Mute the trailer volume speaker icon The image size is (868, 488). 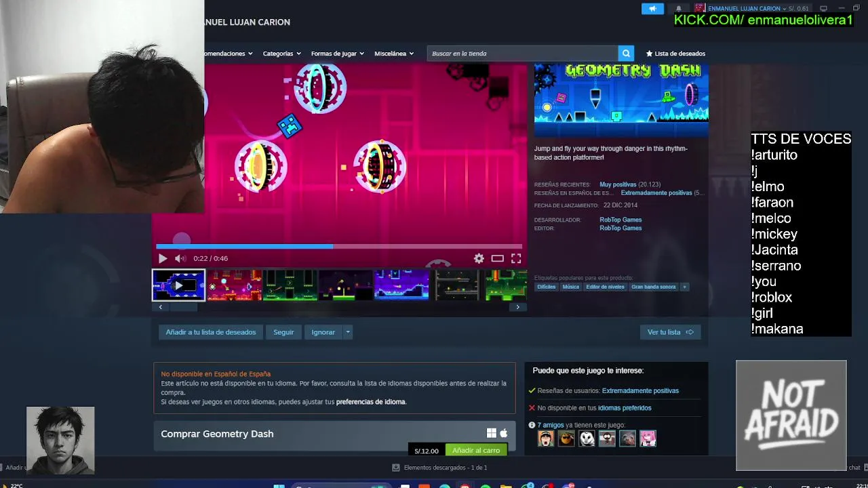pyautogui.click(x=180, y=258)
